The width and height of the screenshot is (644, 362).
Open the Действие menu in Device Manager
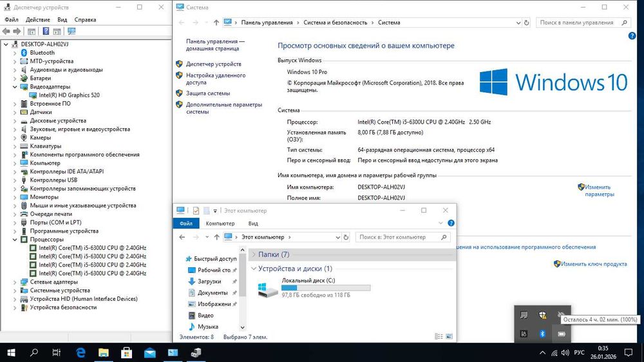(38, 20)
